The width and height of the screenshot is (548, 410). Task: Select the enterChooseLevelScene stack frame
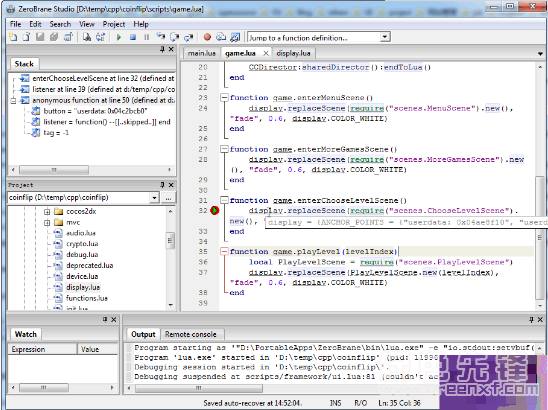pos(103,78)
